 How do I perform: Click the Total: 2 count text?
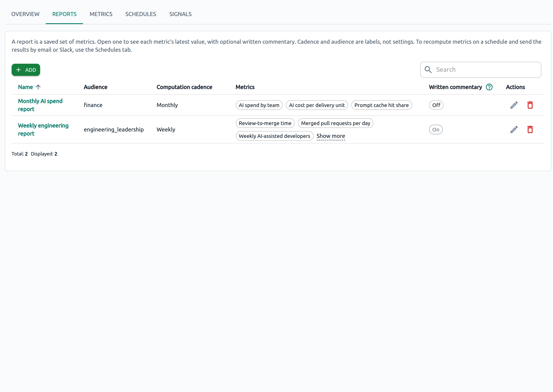(20, 154)
